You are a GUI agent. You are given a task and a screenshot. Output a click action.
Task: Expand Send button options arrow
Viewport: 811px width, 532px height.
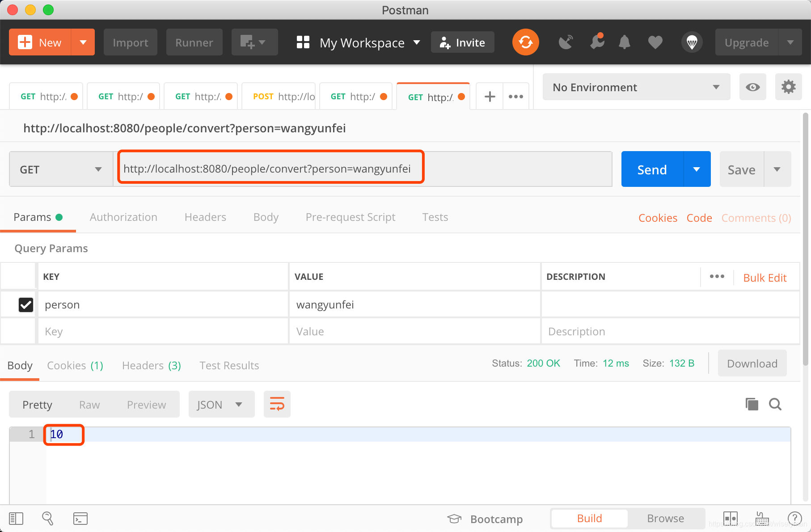click(697, 169)
